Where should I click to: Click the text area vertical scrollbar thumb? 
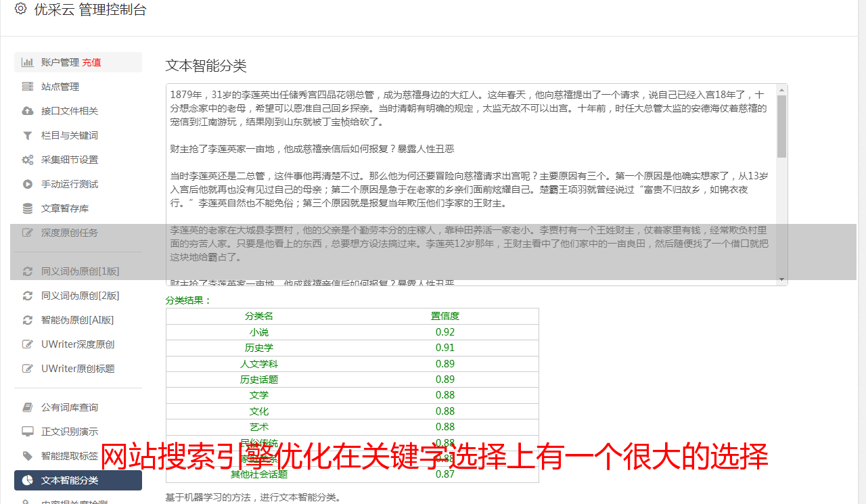coord(782,127)
